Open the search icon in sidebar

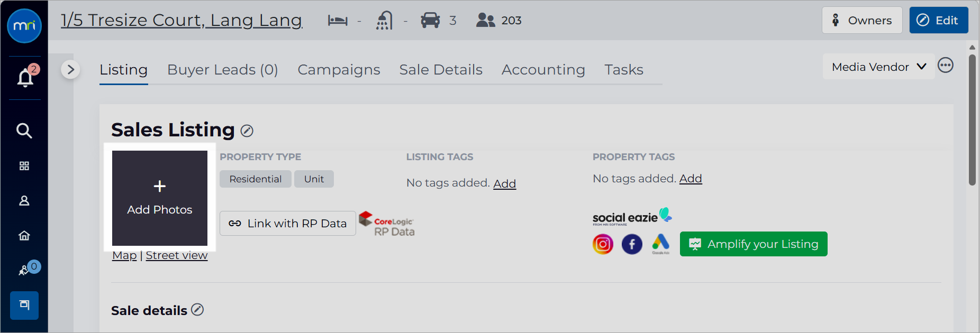24,131
